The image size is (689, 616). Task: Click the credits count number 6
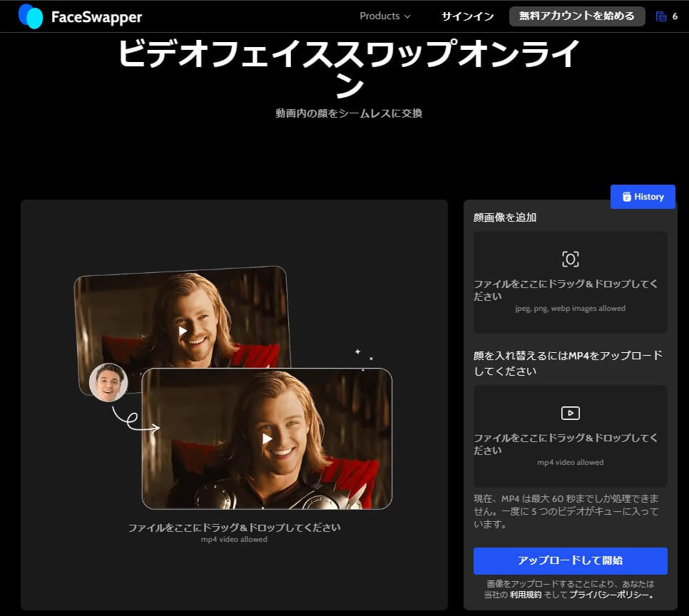click(x=675, y=16)
